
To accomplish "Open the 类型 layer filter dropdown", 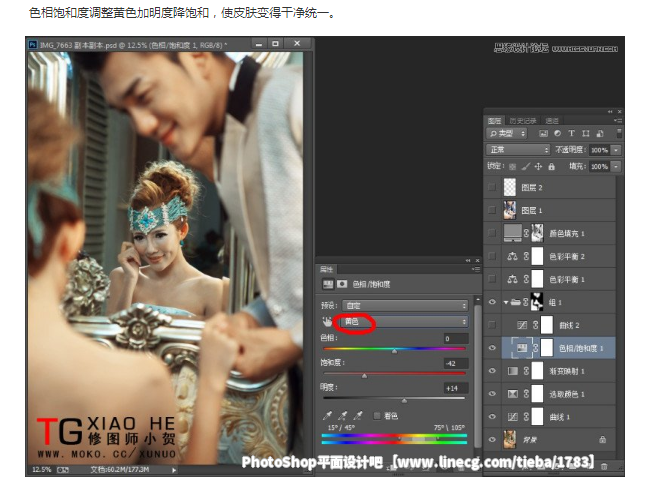I will pos(507,134).
